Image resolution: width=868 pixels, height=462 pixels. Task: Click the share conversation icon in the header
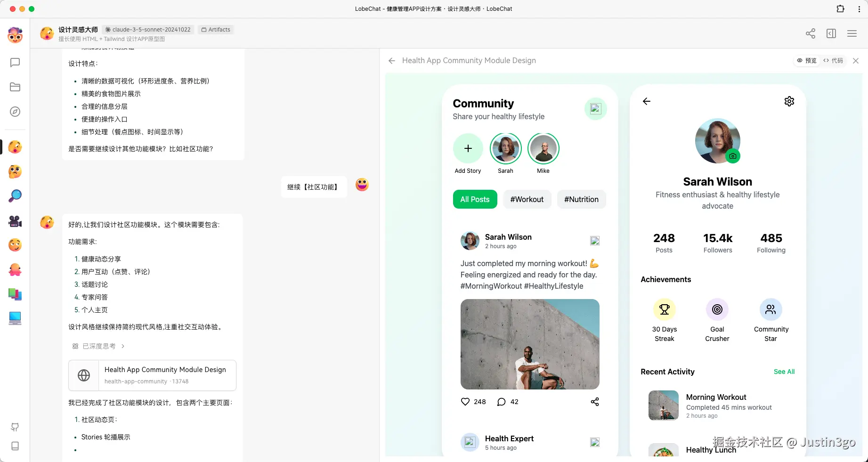coord(811,33)
